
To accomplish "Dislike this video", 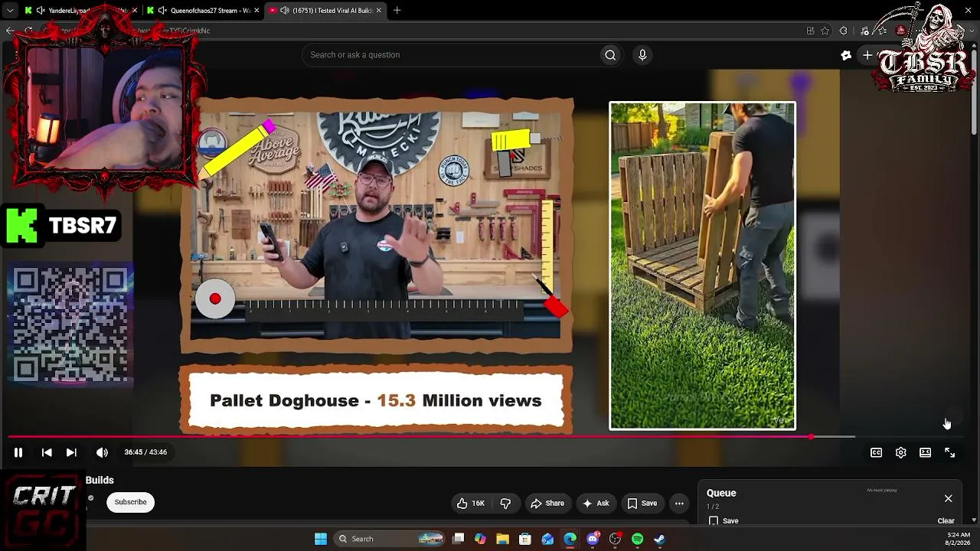I will [x=505, y=503].
